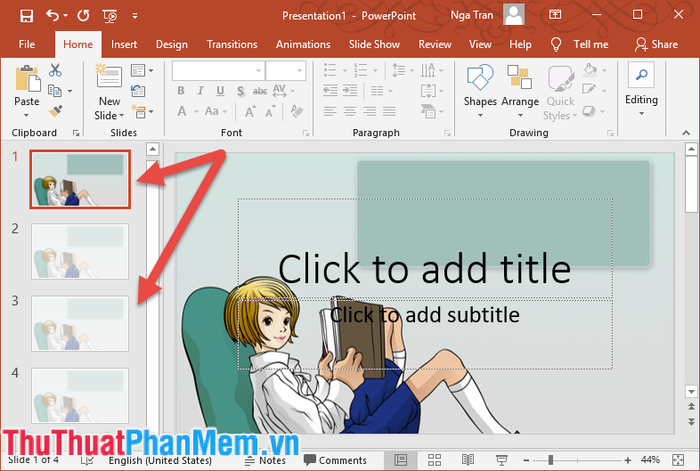The image size is (700, 471).
Task: Click the Align Text icon
Action: coord(428,91)
